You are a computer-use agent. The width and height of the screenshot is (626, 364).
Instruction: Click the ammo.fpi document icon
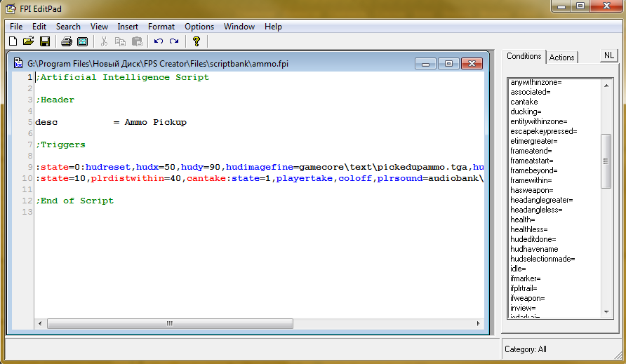[18, 63]
